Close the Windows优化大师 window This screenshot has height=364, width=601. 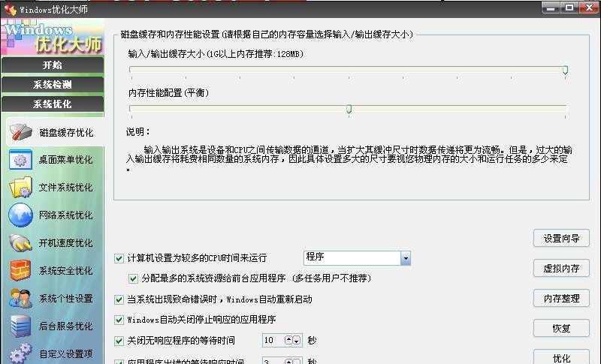pyautogui.click(x=589, y=8)
